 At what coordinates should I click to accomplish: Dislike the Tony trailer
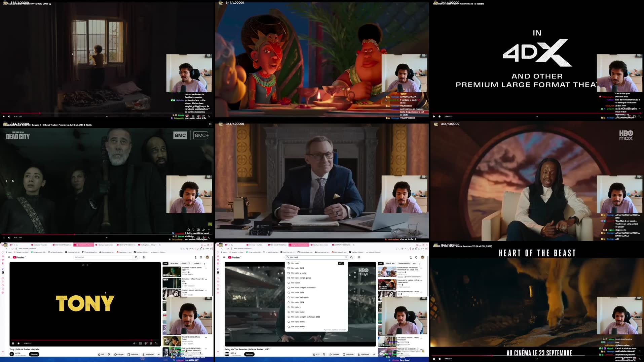coord(109,354)
